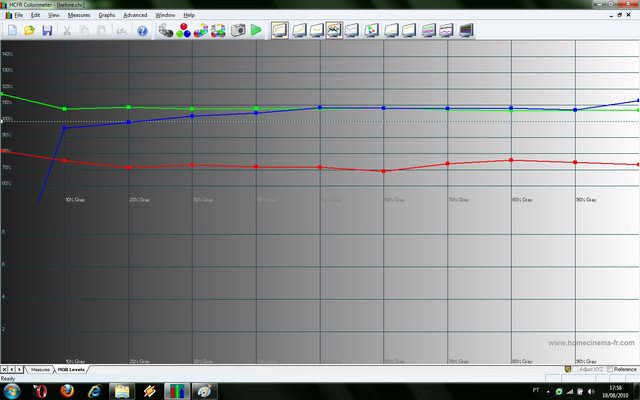Switch to the Measures tab
This screenshot has width=640, height=400.
point(40,369)
